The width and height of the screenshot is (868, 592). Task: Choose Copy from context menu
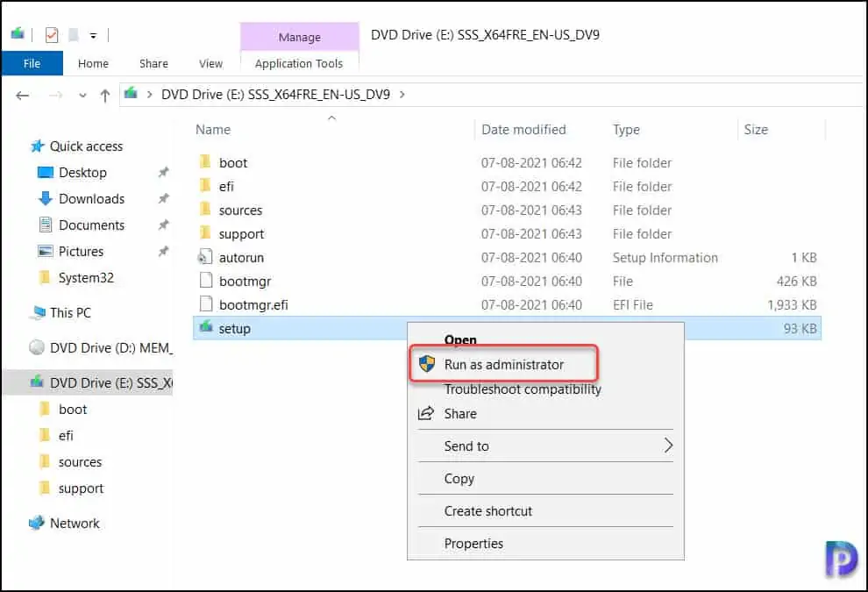tap(459, 478)
